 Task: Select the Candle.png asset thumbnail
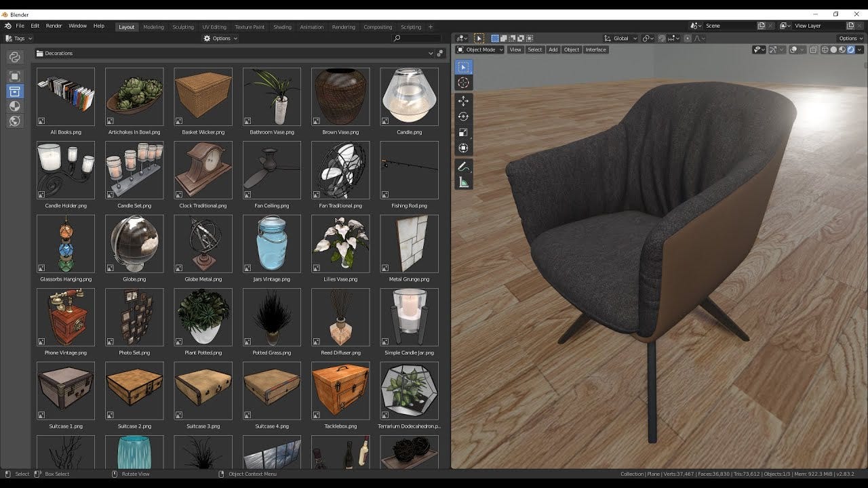tap(409, 95)
